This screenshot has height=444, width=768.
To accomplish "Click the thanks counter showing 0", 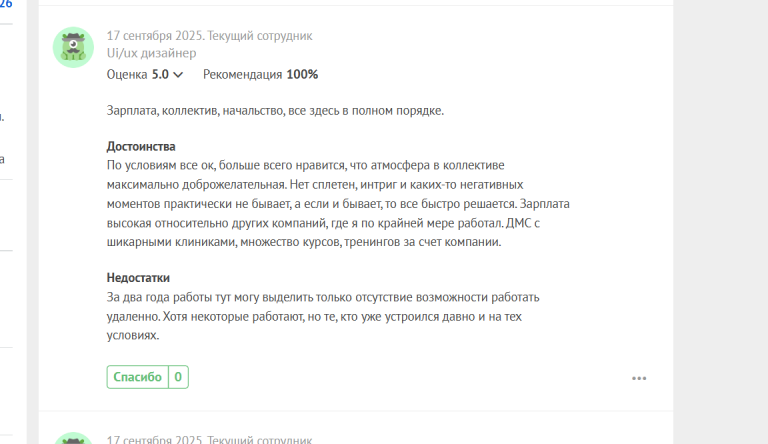I will pos(178,377).
